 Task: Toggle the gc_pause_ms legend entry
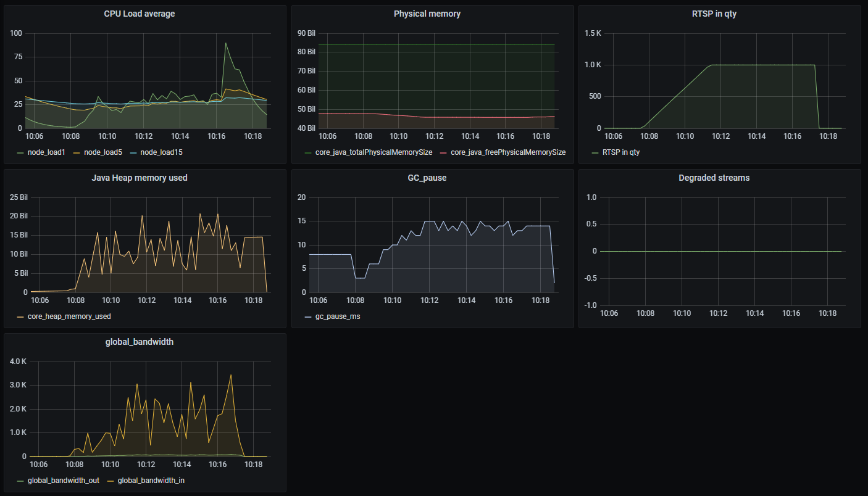coord(338,316)
